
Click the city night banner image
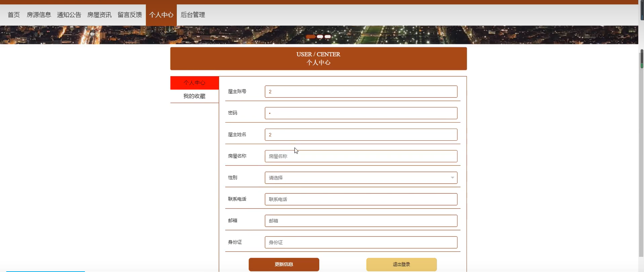[319, 35]
